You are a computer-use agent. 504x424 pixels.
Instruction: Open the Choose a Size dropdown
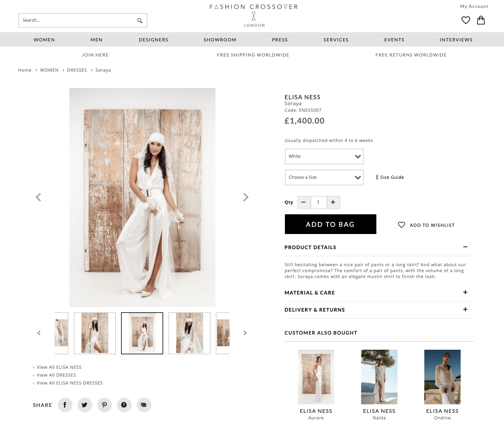coord(324,177)
